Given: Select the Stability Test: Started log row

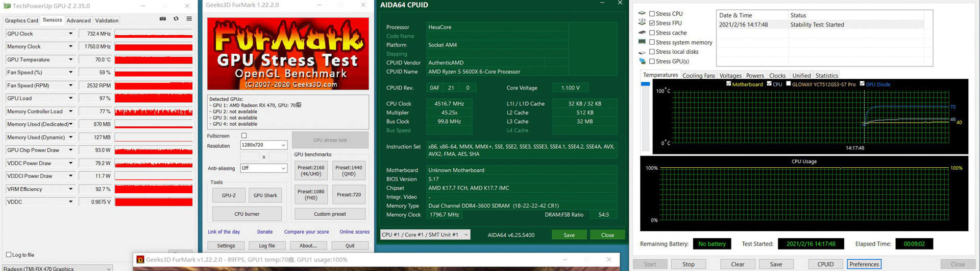Looking at the screenshot, I should coord(821,25).
